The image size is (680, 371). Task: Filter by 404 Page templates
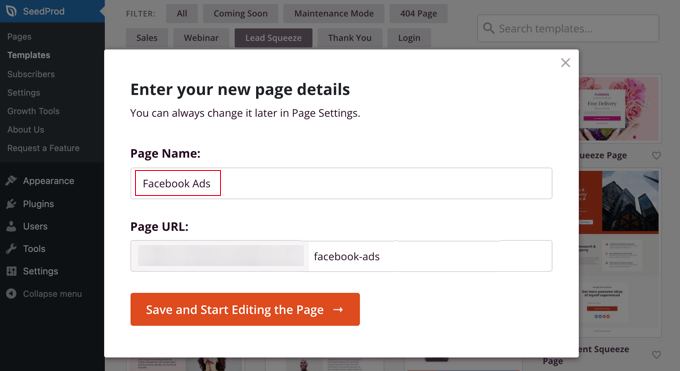pos(418,13)
